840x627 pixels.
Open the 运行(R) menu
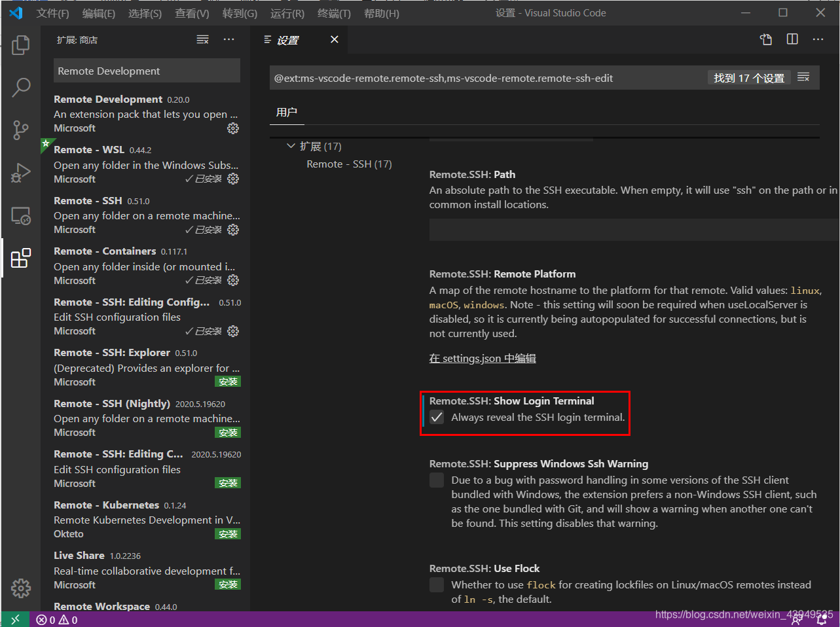287,13
